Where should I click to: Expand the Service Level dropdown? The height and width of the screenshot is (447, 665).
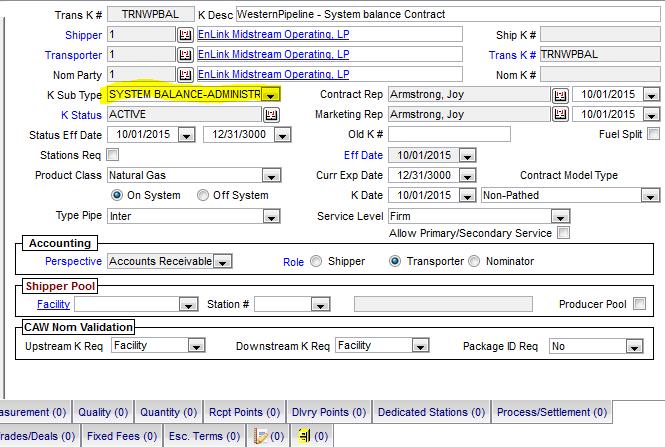[x=563, y=216]
